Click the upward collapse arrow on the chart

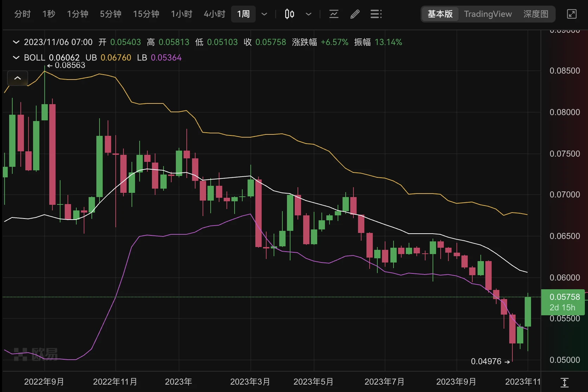point(17,78)
